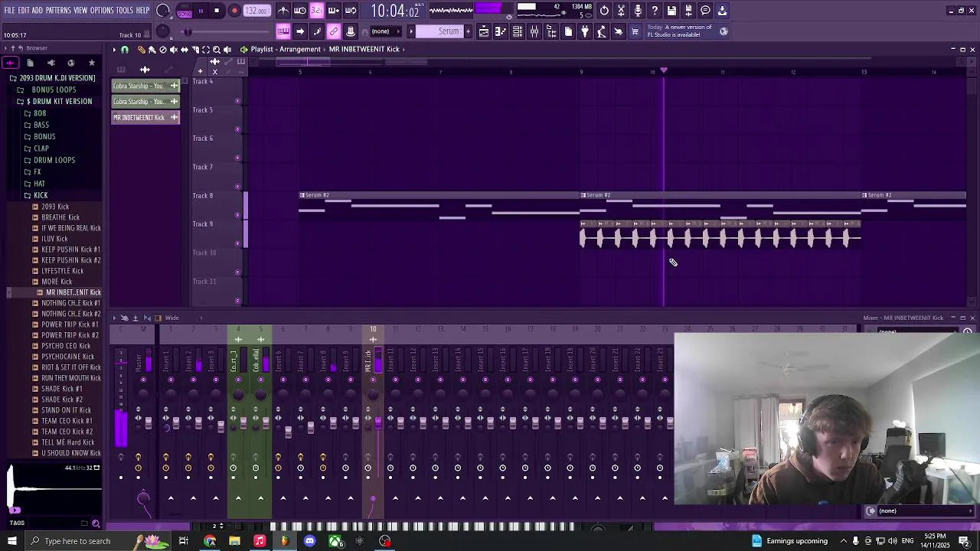Open the OPTIONS menu
Screen dimensions: 980x551
[102, 11]
